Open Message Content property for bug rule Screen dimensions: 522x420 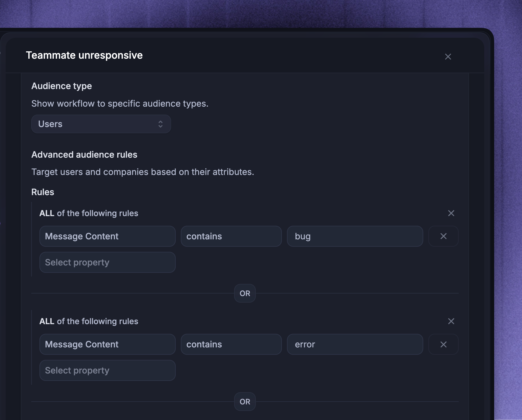pyautogui.click(x=108, y=236)
